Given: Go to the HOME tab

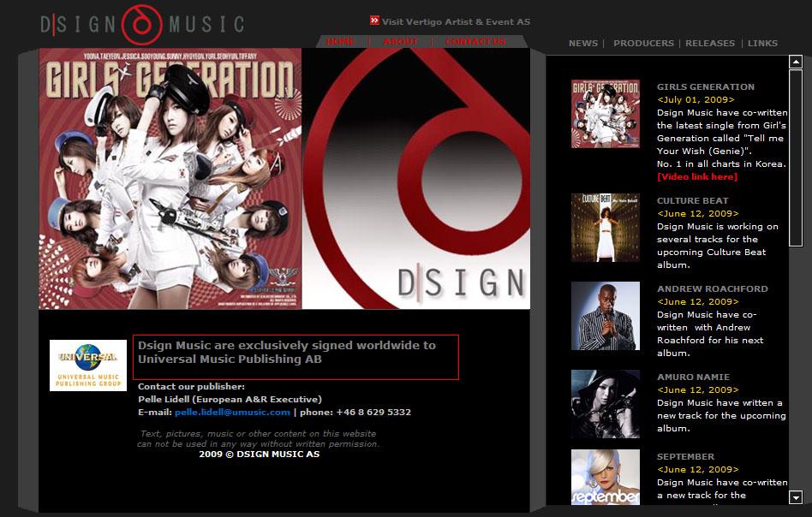Looking at the screenshot, I should [340, 41].
